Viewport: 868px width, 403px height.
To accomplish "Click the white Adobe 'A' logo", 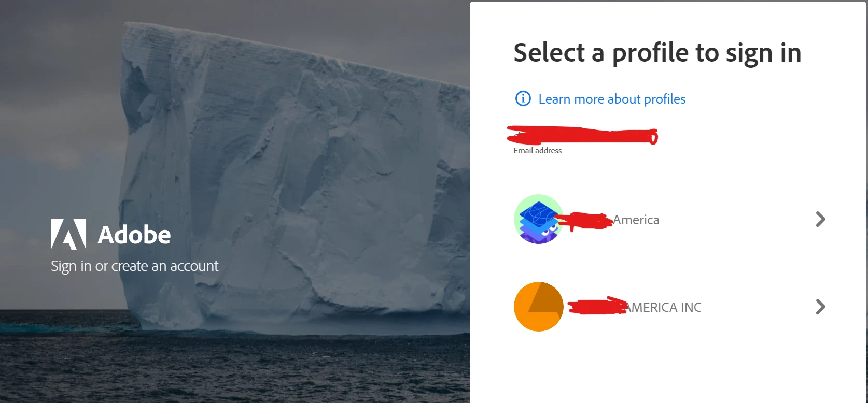I will pos(68,234).
